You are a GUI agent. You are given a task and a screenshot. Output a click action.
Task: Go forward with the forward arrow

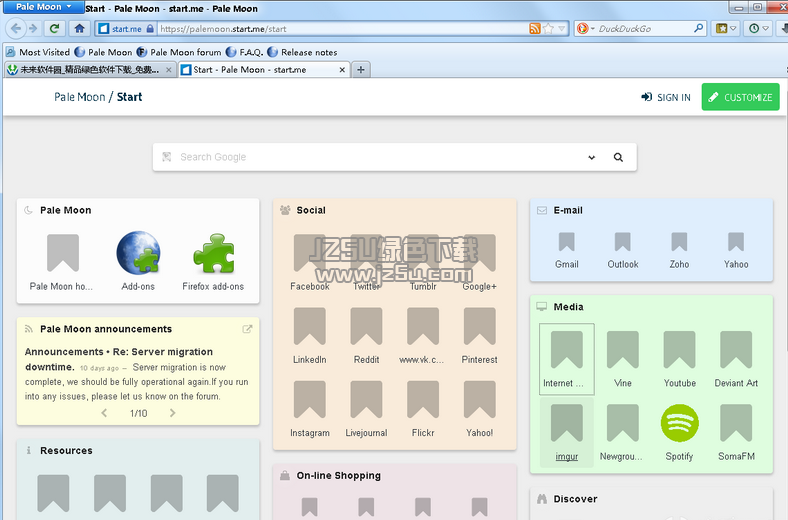[x=33, y=29]
